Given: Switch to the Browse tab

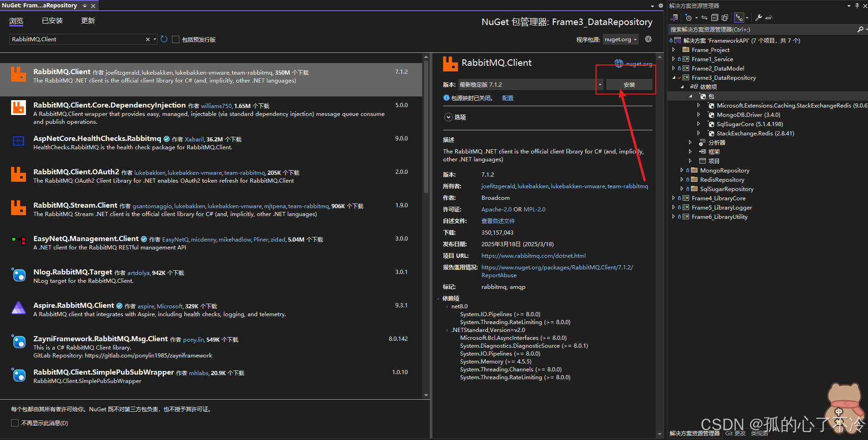Looking at the screenshot, I should pyautogui.click(x=16, y=21).
